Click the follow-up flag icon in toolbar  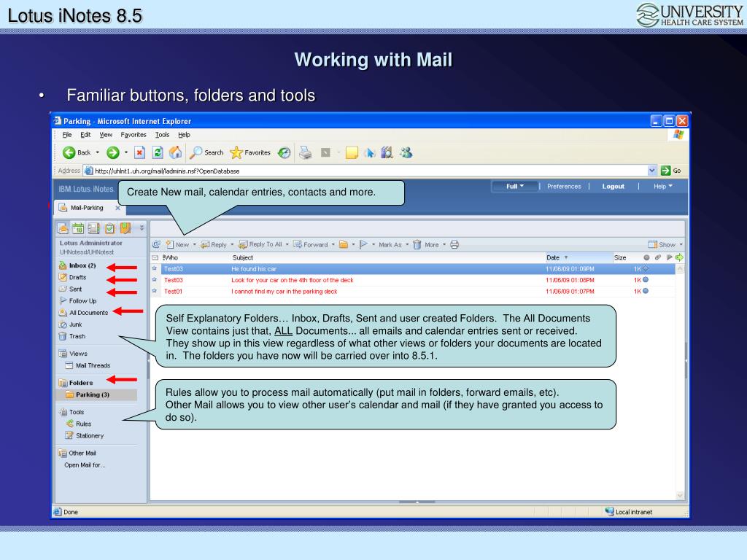click(x=363, y=244)
